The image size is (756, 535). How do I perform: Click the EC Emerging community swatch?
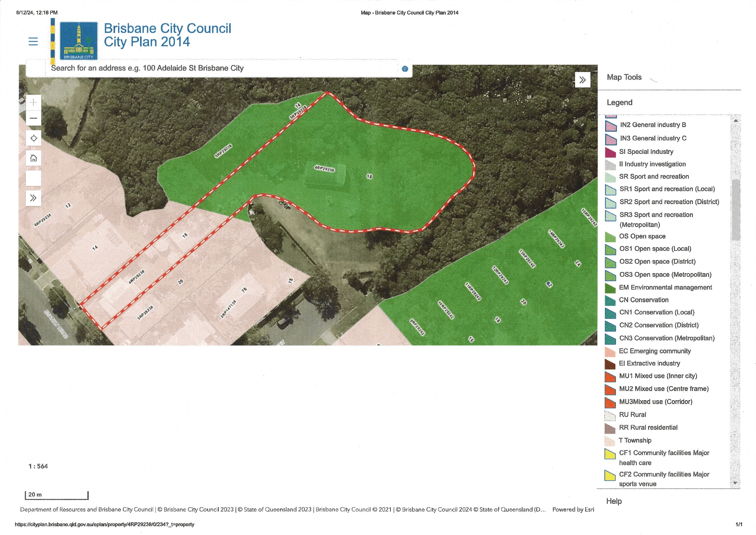point(610,352)
